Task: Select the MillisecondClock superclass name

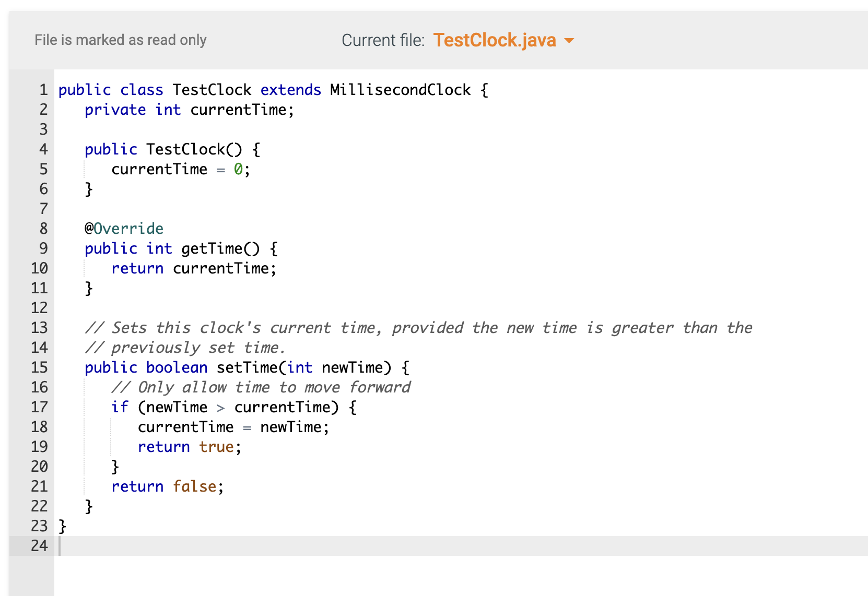Action: click(399, 89)
